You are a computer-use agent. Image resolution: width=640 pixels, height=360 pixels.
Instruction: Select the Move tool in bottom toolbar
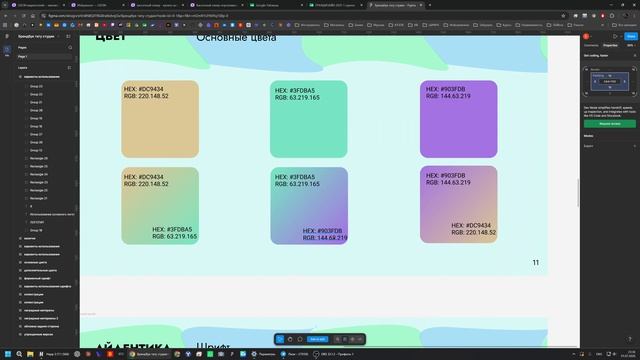pyautogui.click(x=280, y=339)
